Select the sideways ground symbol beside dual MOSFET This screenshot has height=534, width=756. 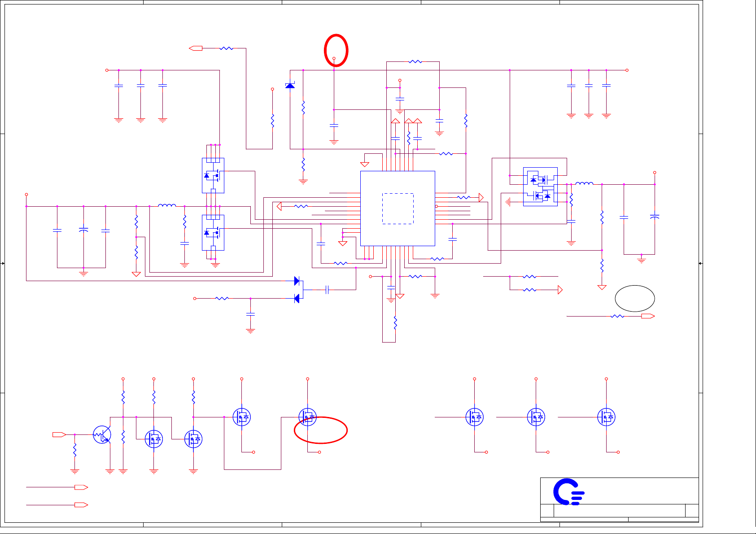click(508, 202)
